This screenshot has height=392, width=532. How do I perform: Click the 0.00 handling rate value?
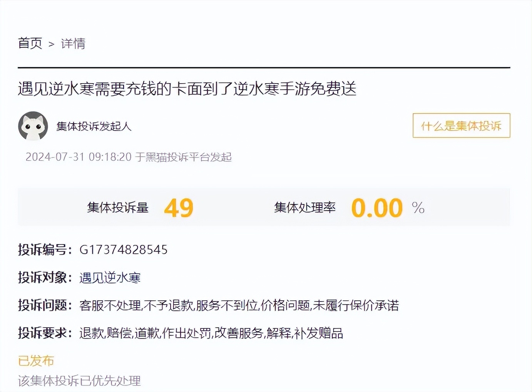[377, 208]
